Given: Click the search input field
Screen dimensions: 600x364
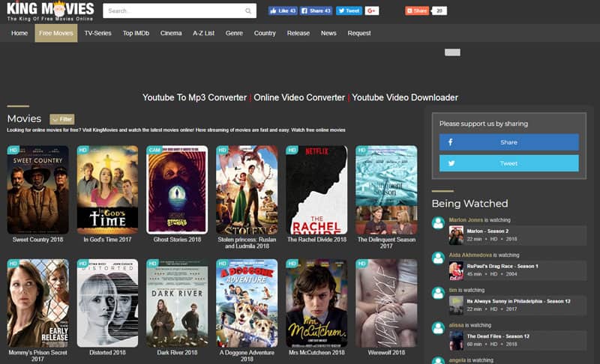Looking at the screenshot, I should (x=174, y=11).
